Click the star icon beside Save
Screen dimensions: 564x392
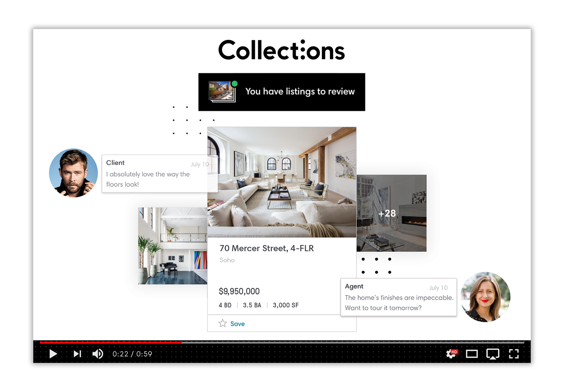[x=223, y=323]
